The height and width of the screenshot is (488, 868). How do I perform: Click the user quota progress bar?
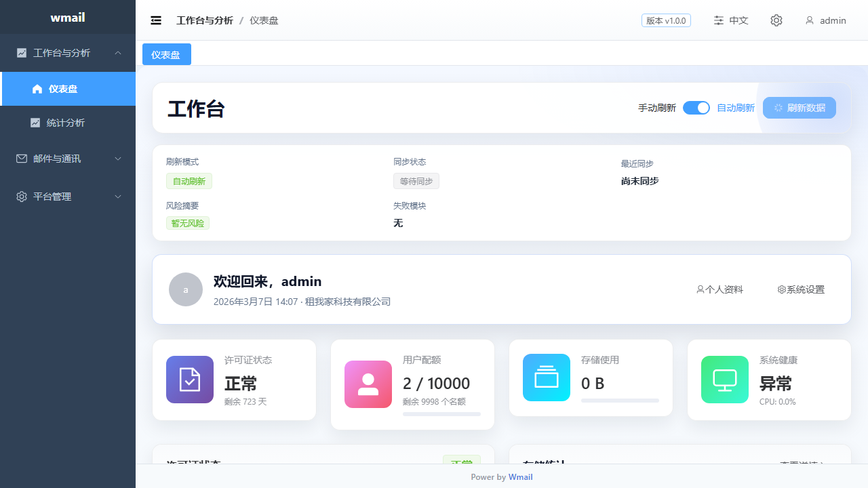tap(441, 413)
